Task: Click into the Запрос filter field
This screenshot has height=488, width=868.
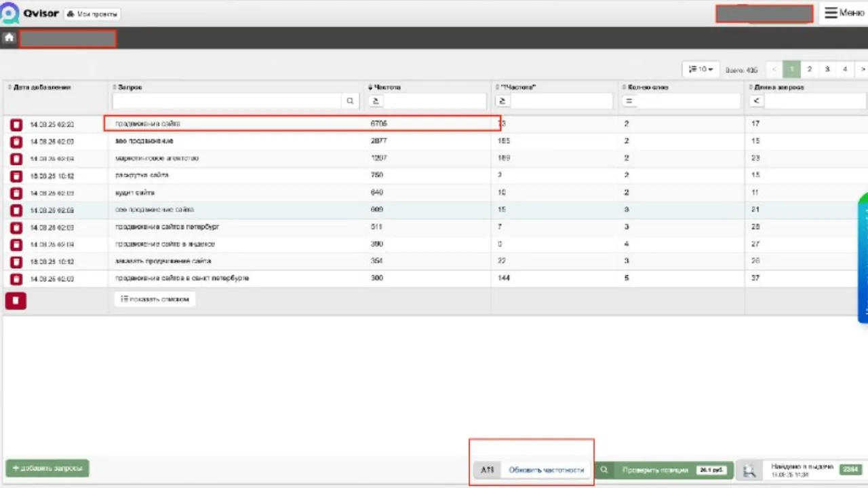Action: (227, 101)
